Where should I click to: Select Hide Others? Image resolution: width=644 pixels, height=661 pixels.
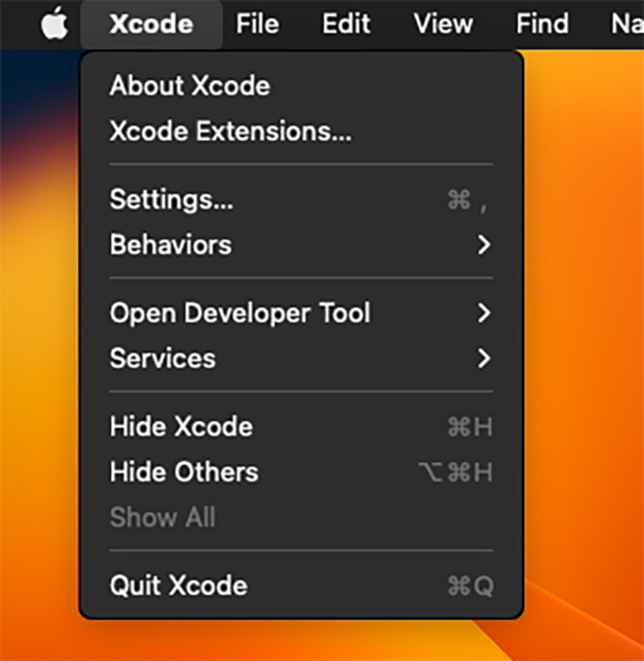point(183,472)
